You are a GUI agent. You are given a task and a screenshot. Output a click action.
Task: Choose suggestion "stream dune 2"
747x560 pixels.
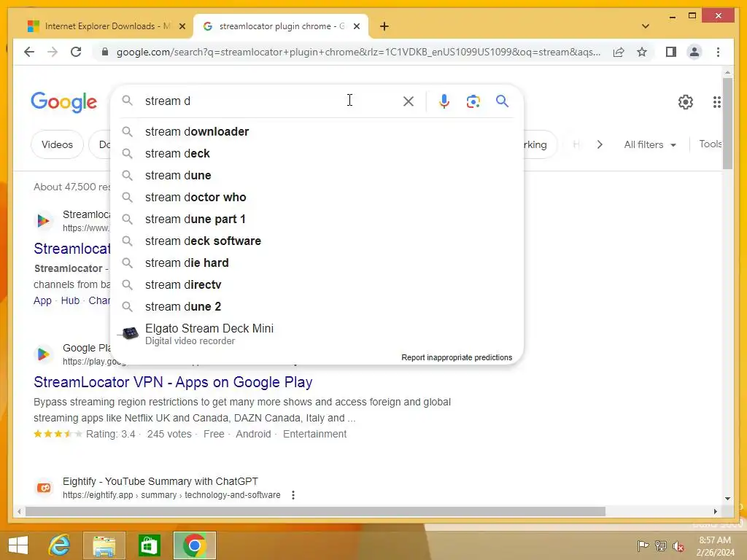317,307
